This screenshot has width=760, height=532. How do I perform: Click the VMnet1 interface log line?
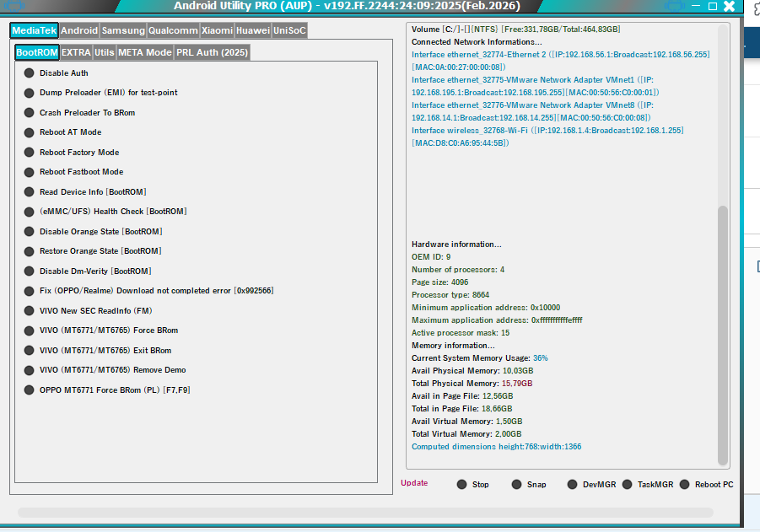click(536, 86)
